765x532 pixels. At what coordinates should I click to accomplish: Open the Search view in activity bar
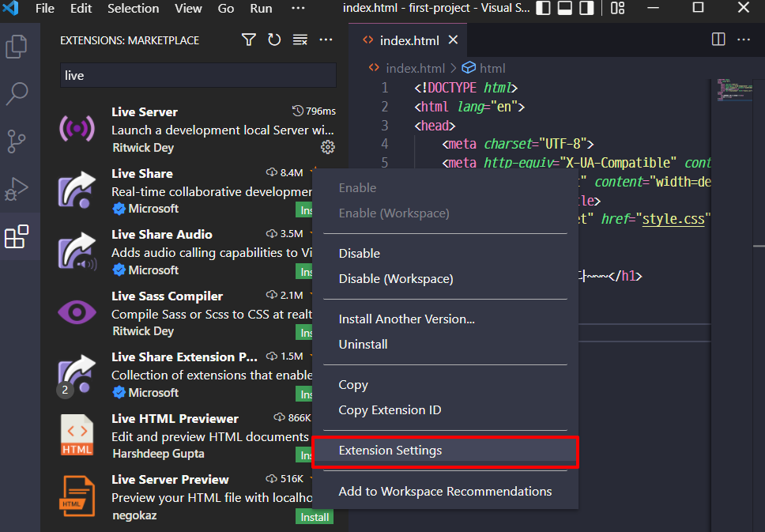coord(16,94)
